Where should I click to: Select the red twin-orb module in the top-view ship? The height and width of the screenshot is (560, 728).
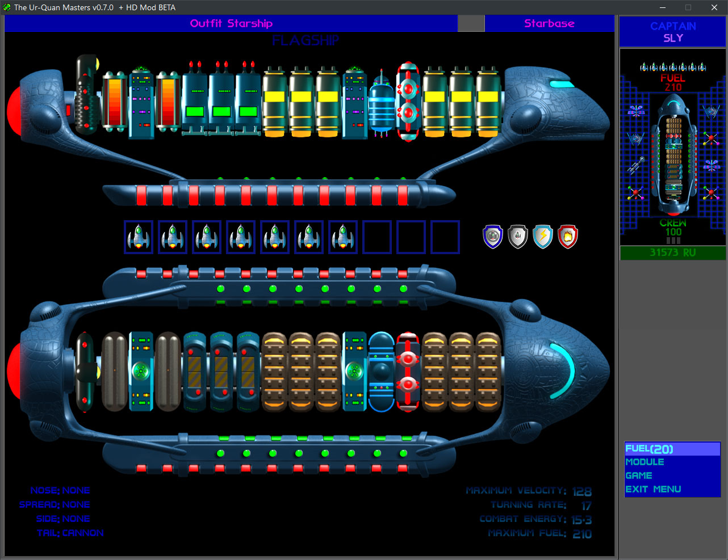point(408,102)
